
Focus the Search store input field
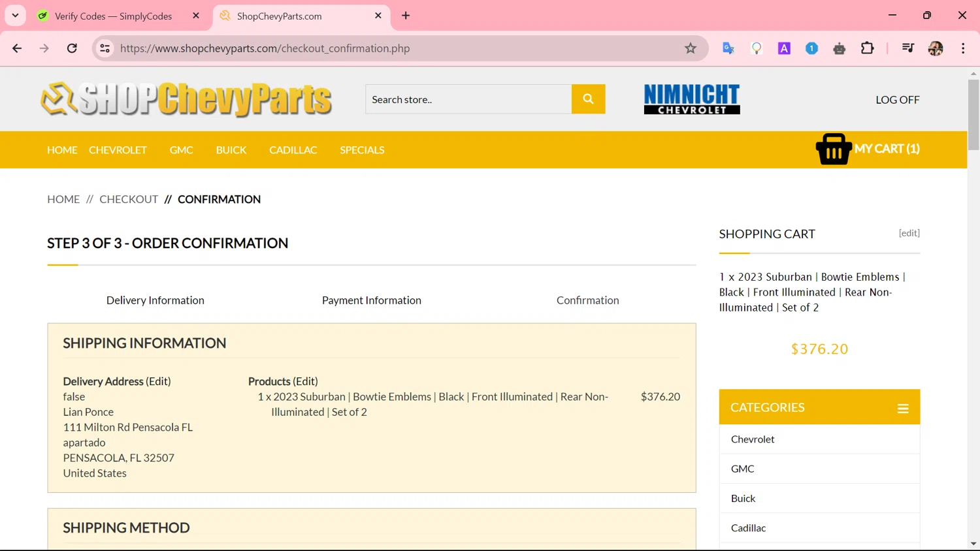coord(468,99)
